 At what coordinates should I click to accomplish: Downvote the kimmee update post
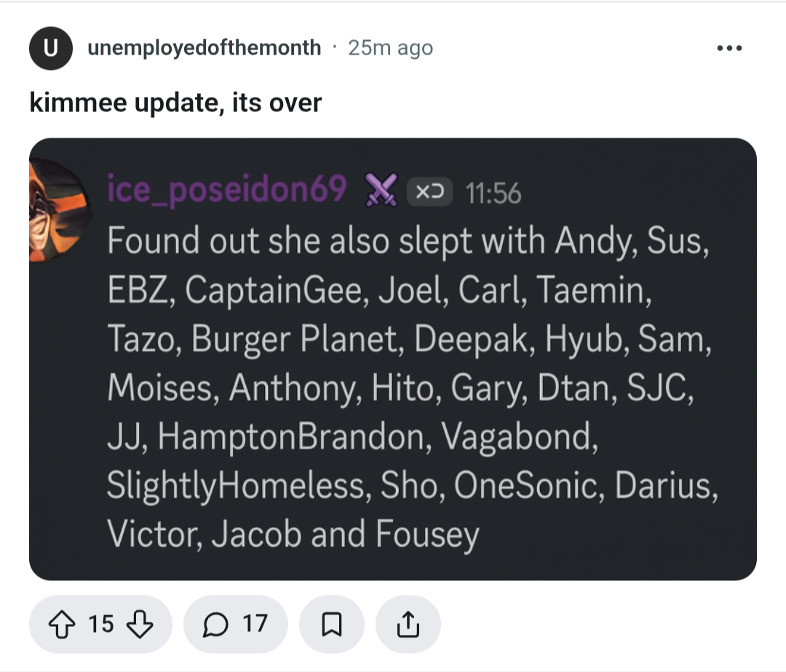[140, 624]
